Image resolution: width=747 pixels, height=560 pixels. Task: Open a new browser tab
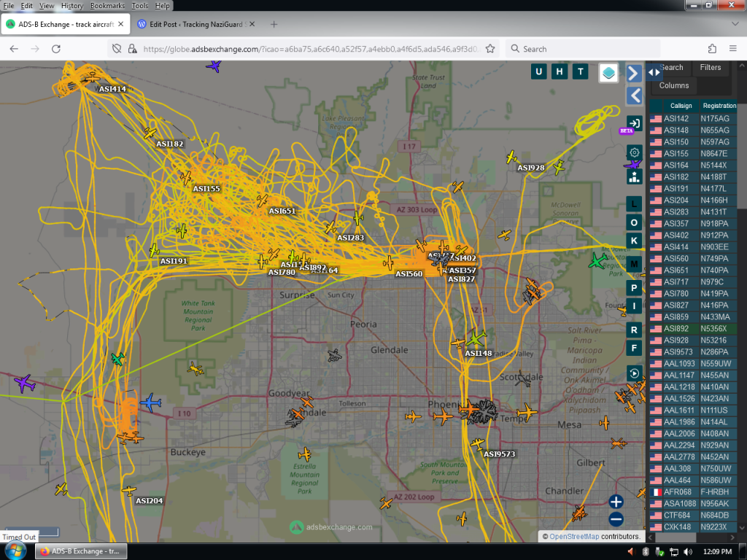pos(274,24)
